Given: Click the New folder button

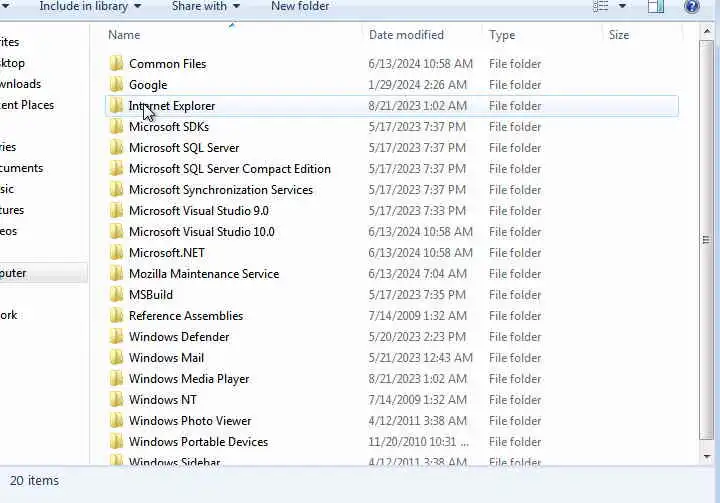Looking at the screenshot, I should (x=300, y=6).
